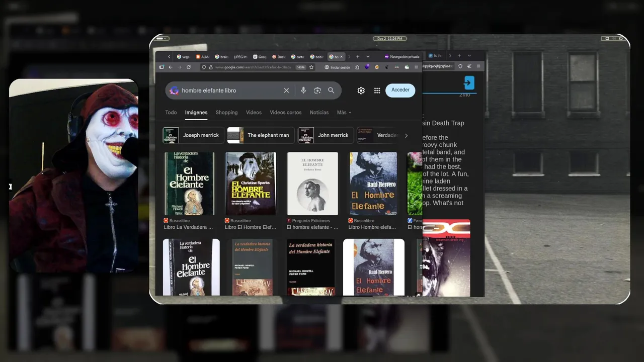This screenshot has height=362, width=644.
Task: Click 'Libro El Hombre Elef...' result title
Action: pyautogui.click(x=251, y=227)
